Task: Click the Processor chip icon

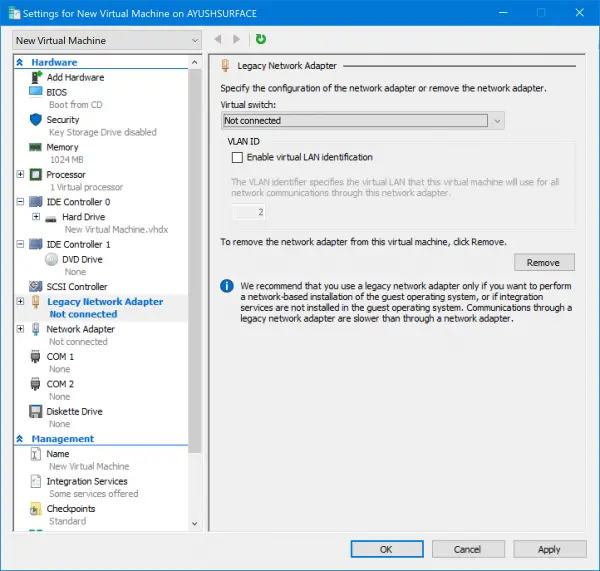Action: pos(36,175)
